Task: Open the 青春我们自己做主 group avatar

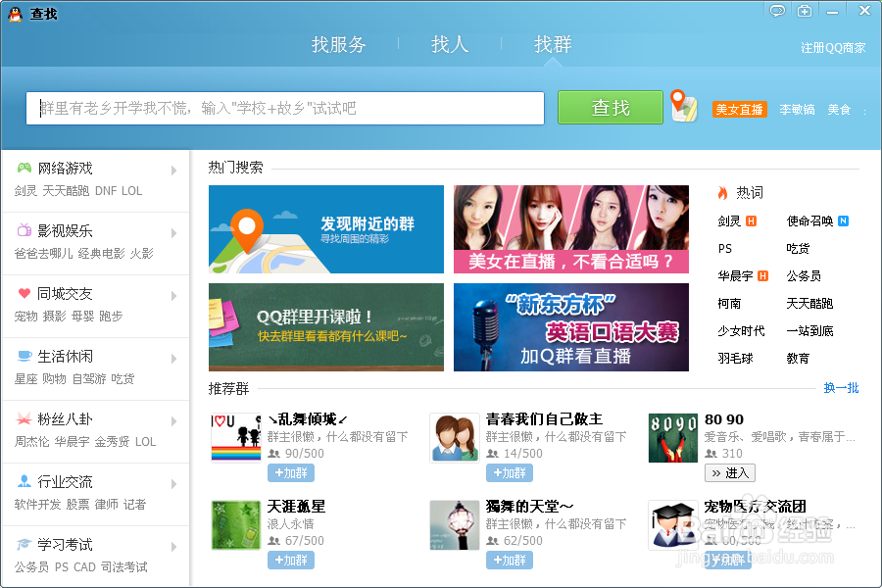Action: 455,438
